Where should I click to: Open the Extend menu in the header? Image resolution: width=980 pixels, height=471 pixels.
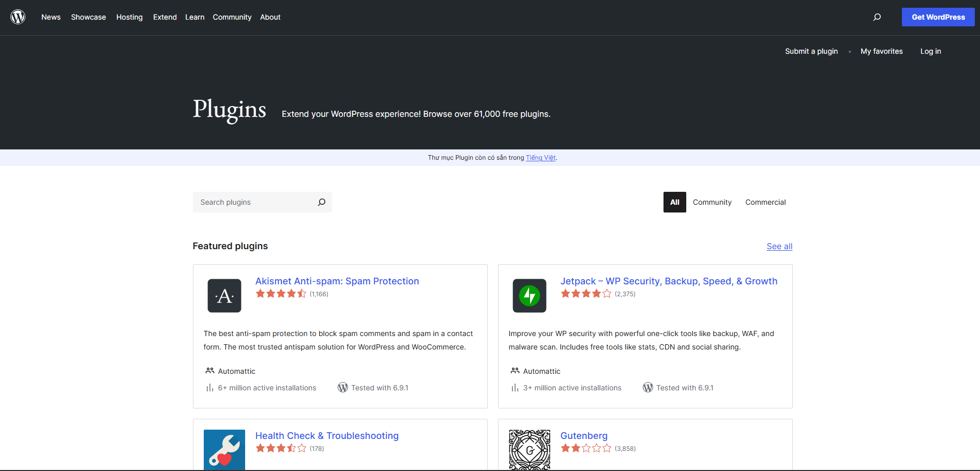[x=165, y=17]
